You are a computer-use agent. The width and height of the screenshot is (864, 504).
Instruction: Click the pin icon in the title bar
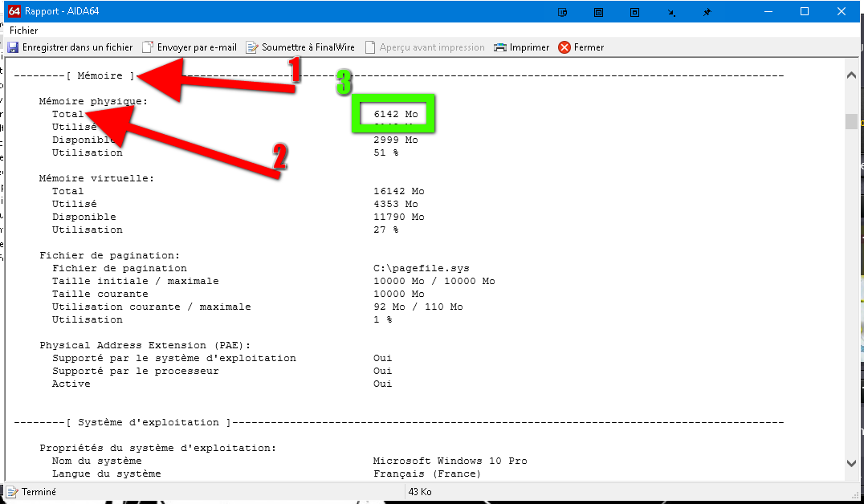707,12
